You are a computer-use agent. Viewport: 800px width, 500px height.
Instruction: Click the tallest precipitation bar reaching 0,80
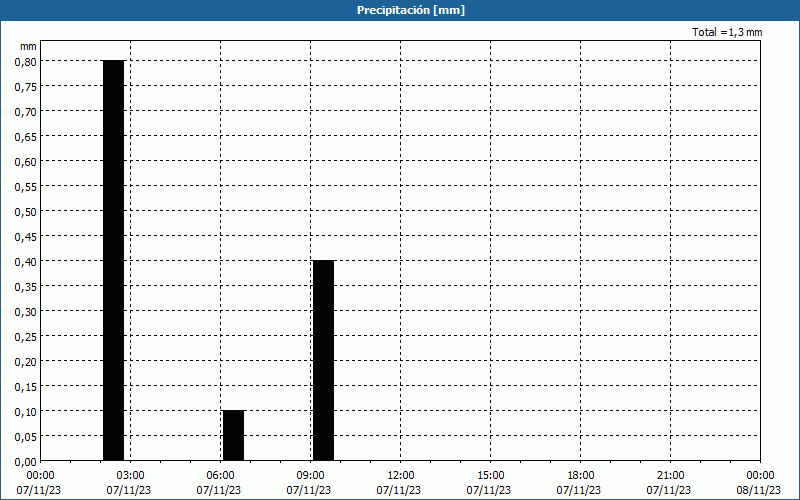(114, 260)
